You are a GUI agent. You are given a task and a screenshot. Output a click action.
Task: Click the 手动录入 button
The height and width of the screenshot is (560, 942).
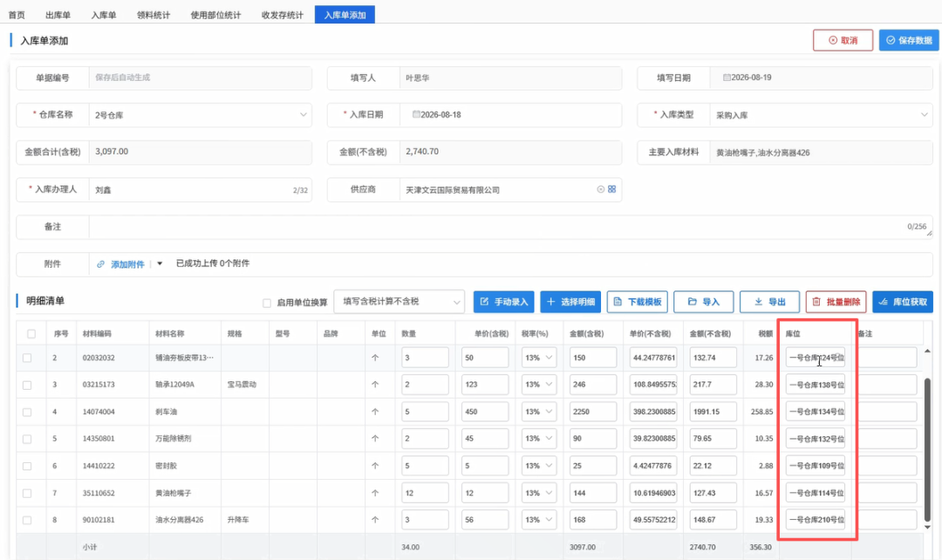click(x=504, y=302)
